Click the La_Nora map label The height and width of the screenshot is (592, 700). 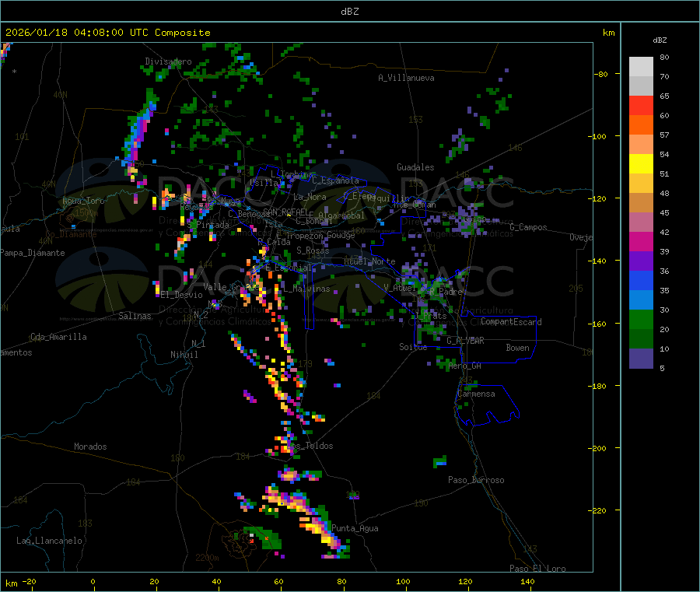310,197
